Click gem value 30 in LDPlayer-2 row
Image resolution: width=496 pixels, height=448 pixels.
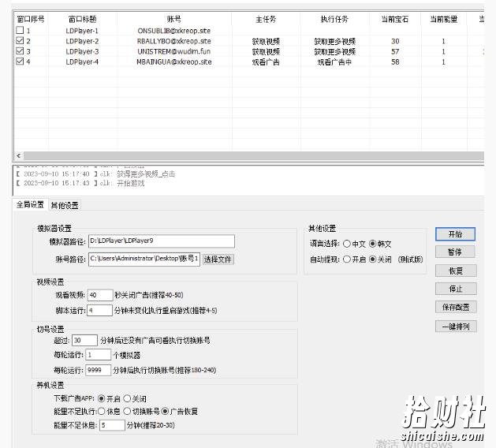[395, 41]
